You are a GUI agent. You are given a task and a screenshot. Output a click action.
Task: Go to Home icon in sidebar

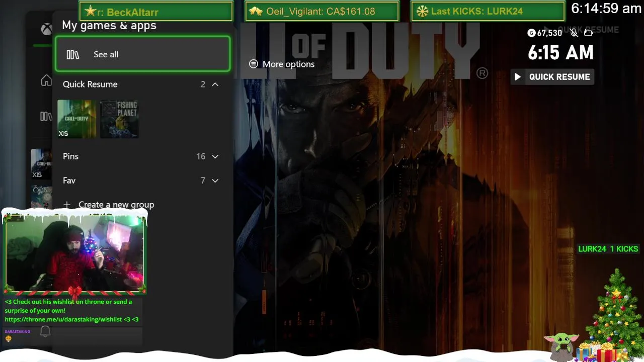point(46,80)
